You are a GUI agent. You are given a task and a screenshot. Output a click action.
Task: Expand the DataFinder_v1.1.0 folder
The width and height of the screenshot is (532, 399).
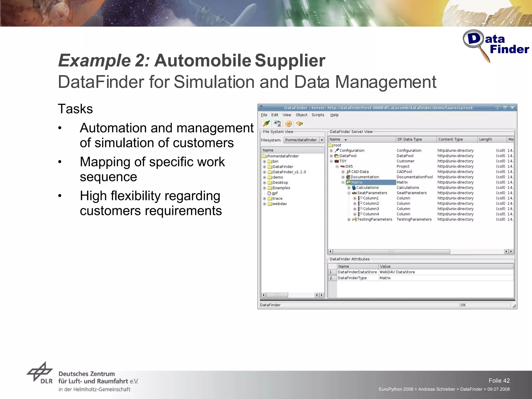[264, 172]
